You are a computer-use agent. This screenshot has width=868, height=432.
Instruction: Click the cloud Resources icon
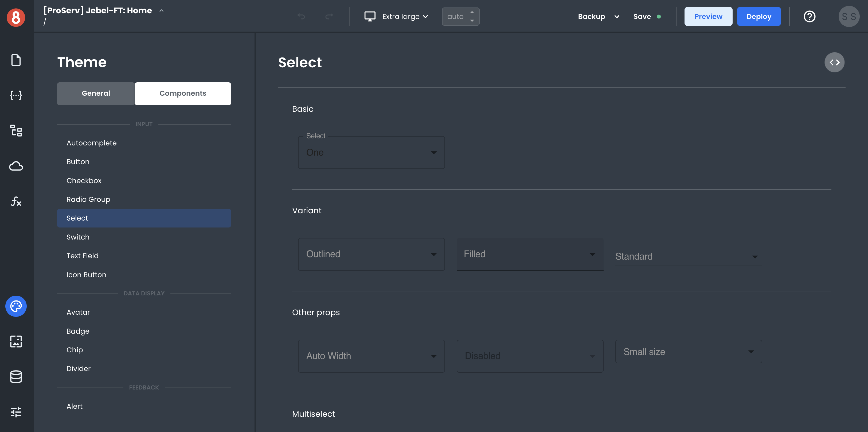[16, 166]
